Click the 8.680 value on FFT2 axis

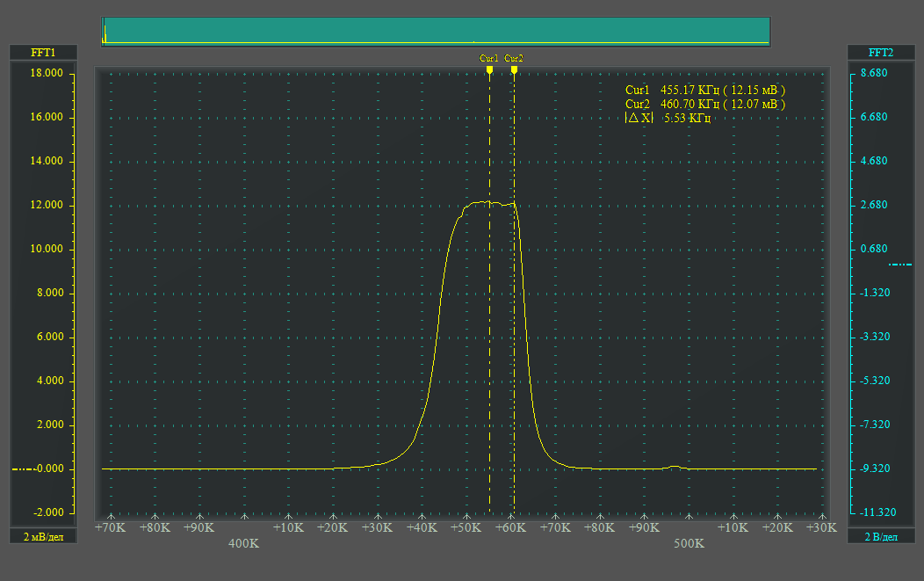pos(874,73)
